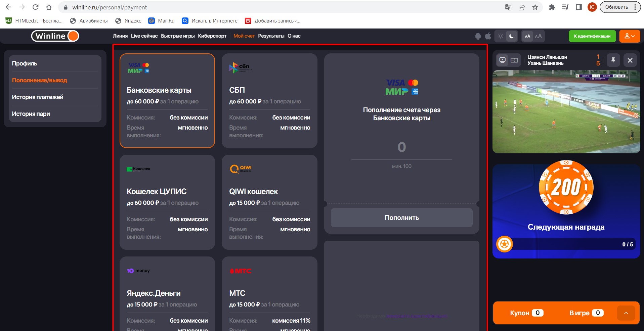
Task: Click the small chip icon on the reward progress bar
Action: (504, 244)
